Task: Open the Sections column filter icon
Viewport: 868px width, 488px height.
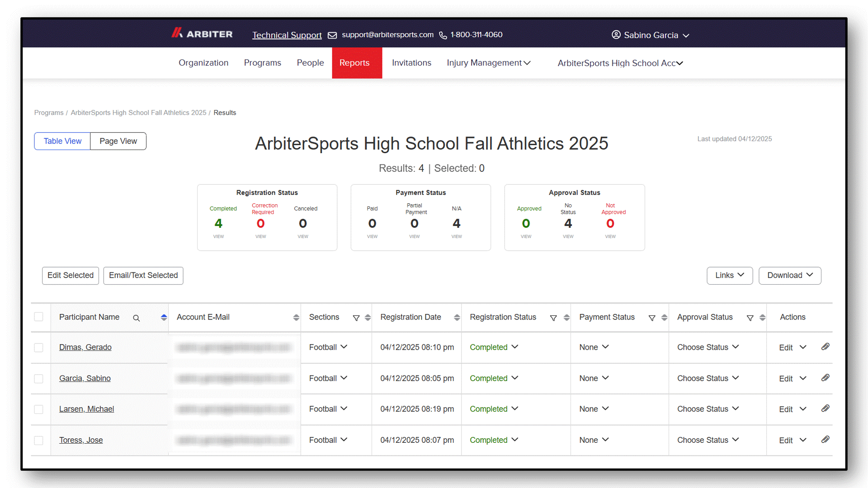Action: [x=356, y=318]
